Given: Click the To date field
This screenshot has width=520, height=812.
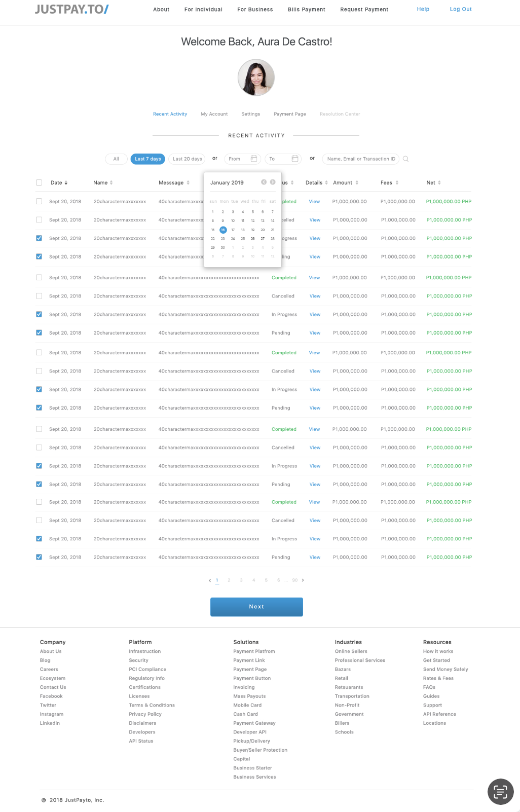Looking at the screenshot, I should [x=283, y=159].
